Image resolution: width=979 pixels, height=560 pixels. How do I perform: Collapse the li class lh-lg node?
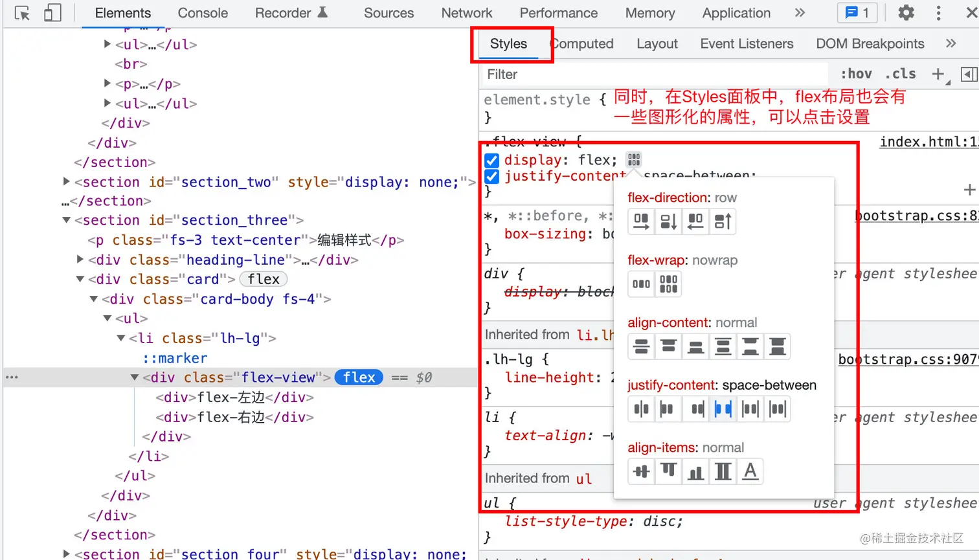click(x=121, y=338)
